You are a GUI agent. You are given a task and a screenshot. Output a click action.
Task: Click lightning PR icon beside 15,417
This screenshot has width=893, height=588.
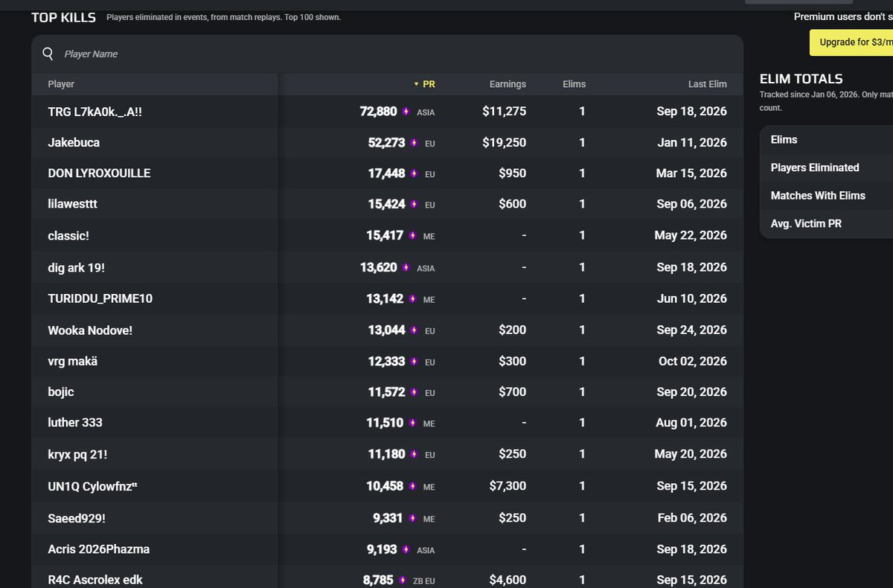pyautogui.click(x=412, y=236)
